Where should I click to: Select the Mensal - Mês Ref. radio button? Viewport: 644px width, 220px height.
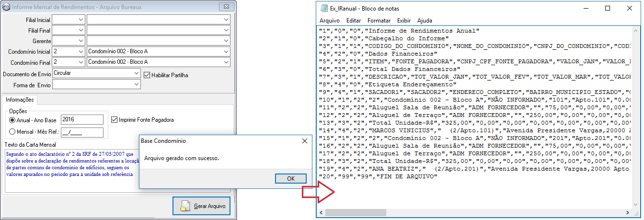coord(13,132)
